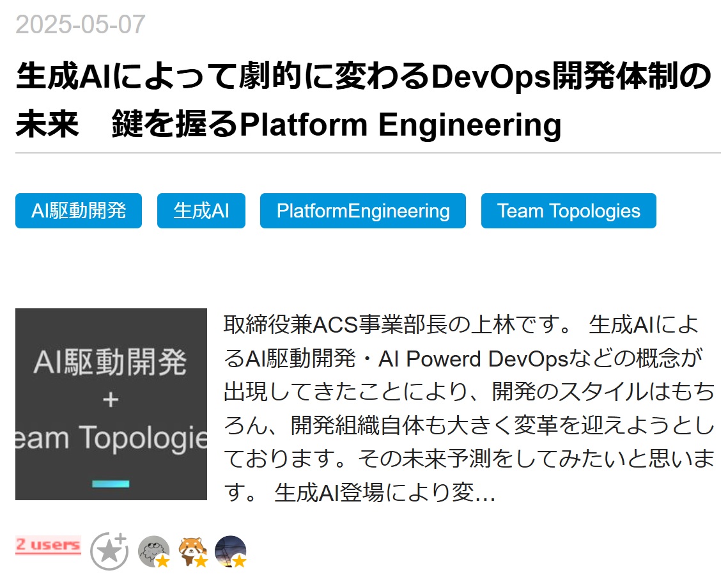Click yellow star on night sky avatar
This screenshot has width=728, height=584.
click(x=239, y=561)
